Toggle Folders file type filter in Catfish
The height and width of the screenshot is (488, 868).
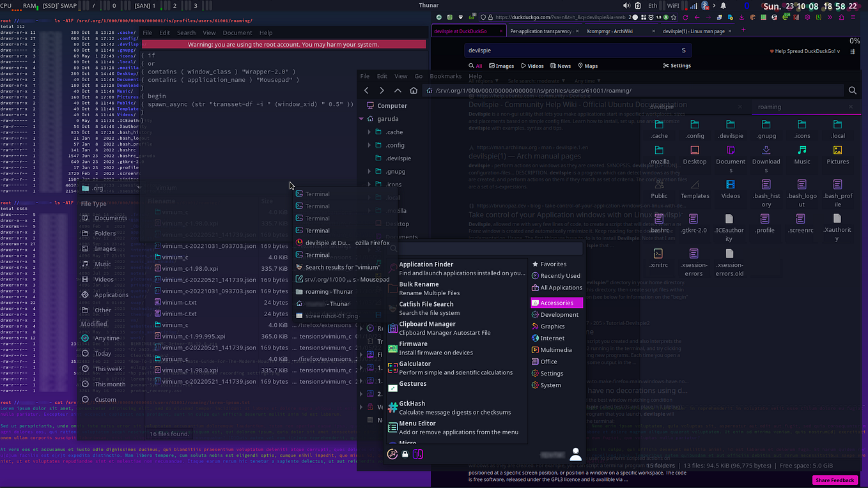tap(99, 233)
